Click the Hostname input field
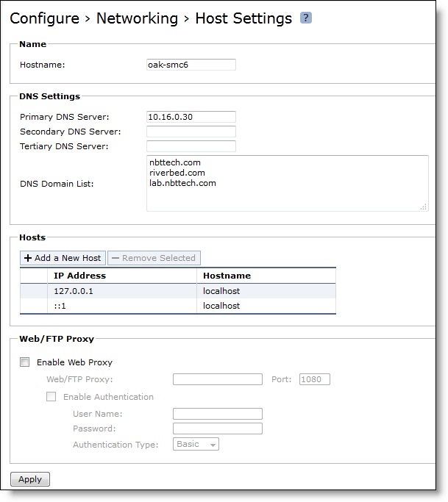This screenshot has width=448, height=502. [x=191, y=65]
